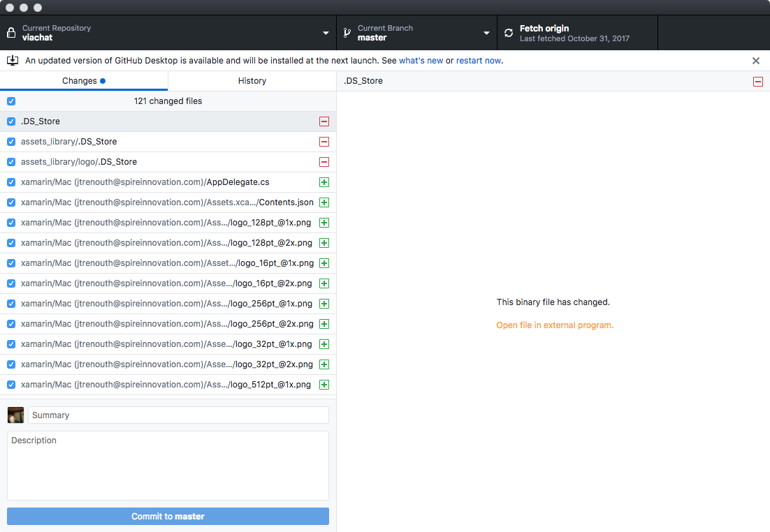Select the Contents.json file row

click(168, 202)
